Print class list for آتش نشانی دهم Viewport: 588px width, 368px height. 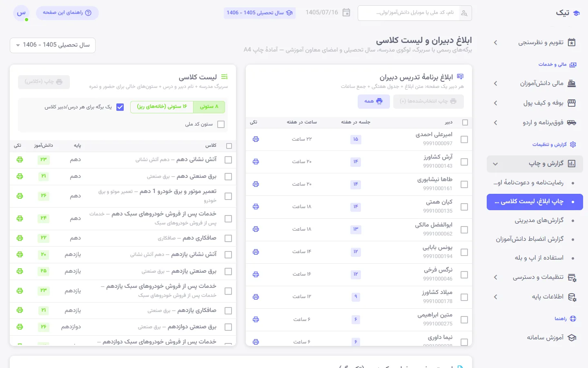20,159
